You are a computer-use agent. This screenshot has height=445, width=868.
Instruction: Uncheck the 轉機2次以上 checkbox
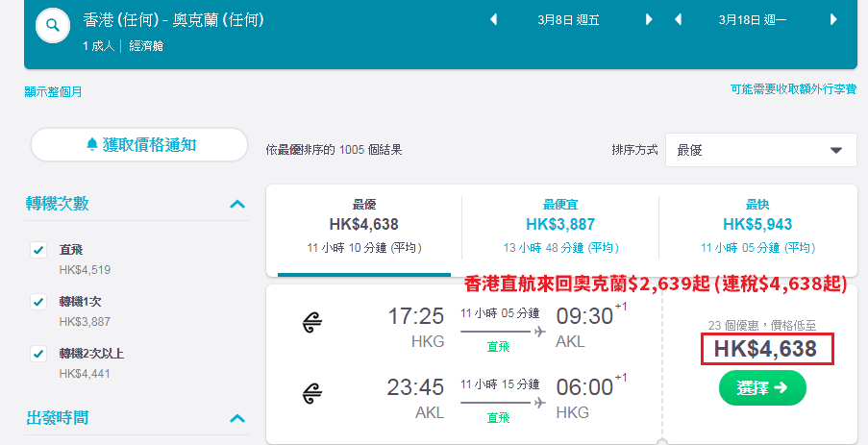pyautogui.click(x=38, y=353)
